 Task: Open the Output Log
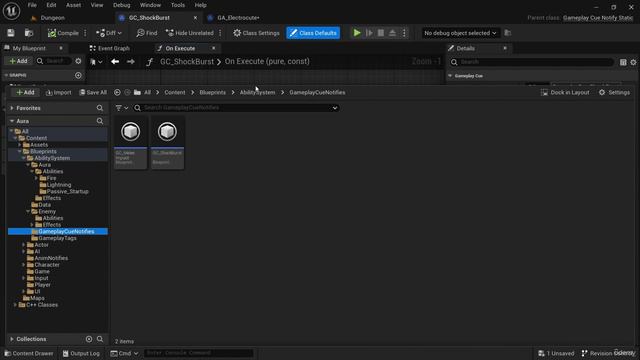tap(81, 353)
